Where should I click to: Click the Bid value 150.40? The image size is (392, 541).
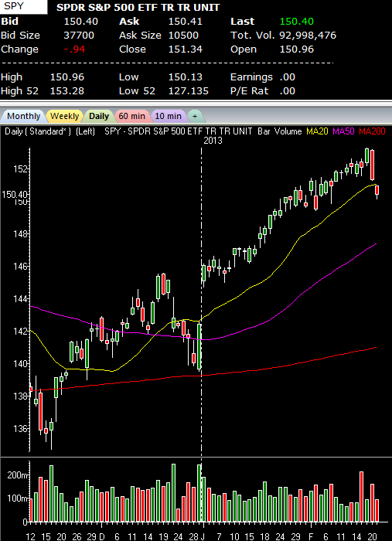tap(81, 22)
